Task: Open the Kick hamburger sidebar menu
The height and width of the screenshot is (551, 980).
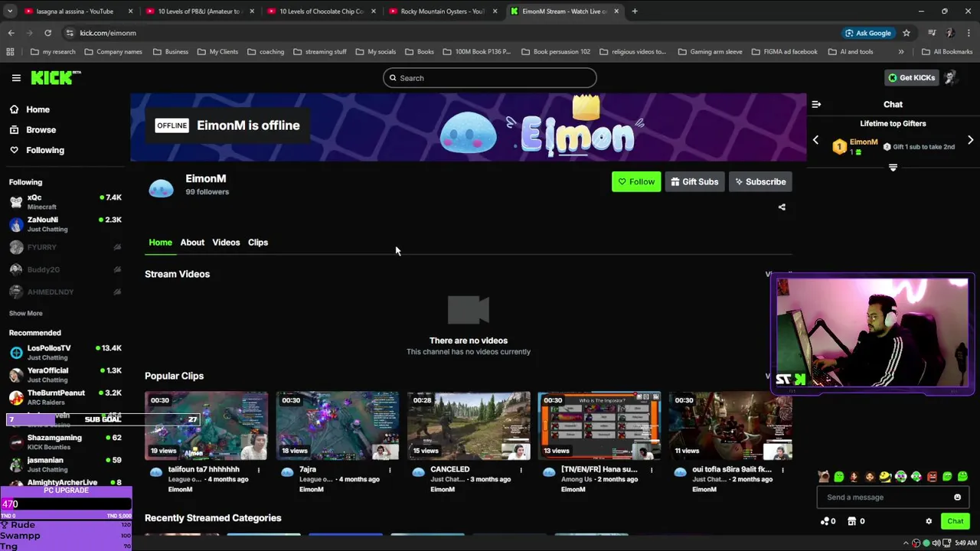Action: (x=16, y=77)
